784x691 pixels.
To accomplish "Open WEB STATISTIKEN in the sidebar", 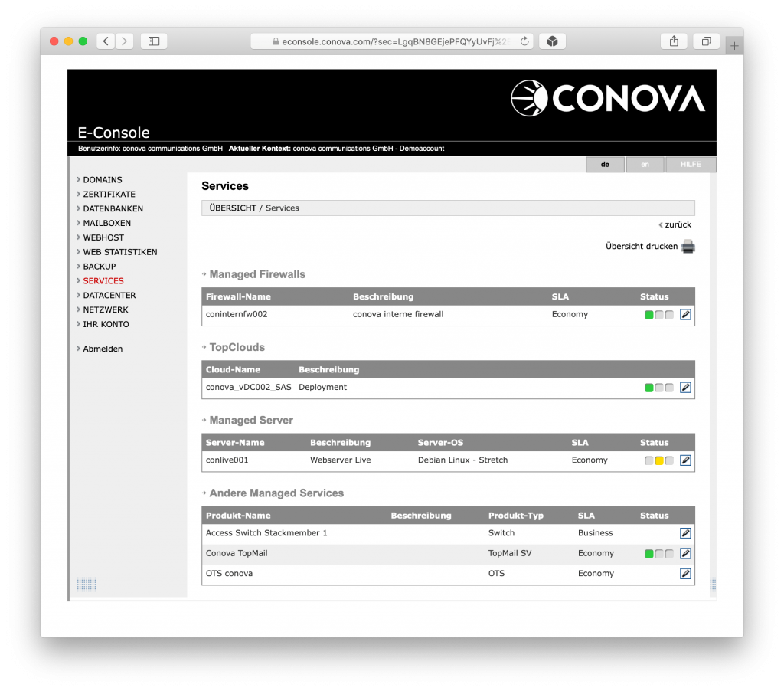I will click(120, 252).
